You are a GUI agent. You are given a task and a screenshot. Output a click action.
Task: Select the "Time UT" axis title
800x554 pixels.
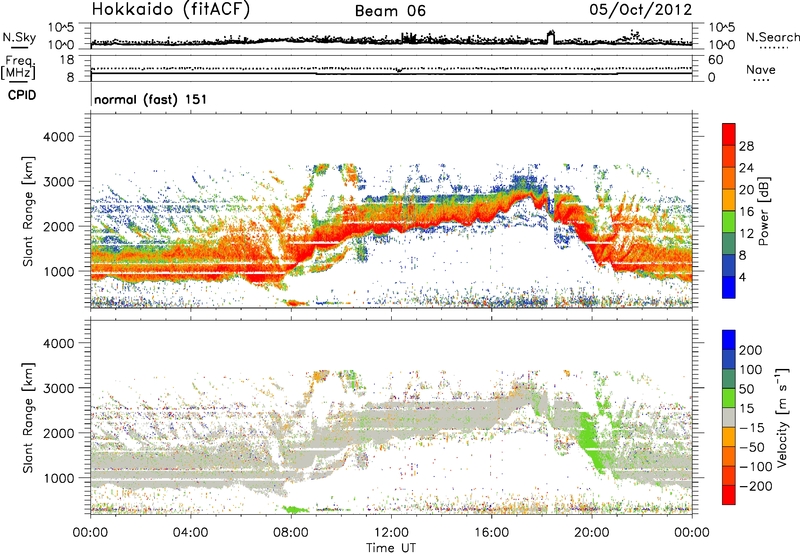[x=391, y=548]
